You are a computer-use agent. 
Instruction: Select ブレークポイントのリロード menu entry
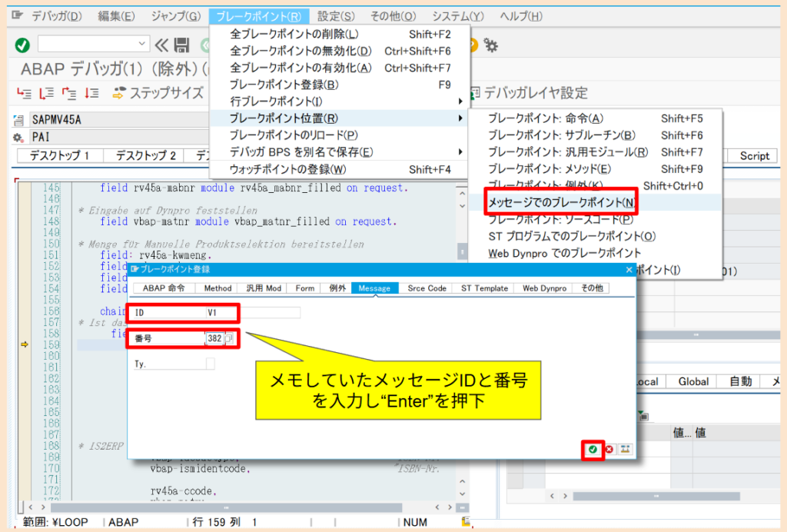pos(339,135)
